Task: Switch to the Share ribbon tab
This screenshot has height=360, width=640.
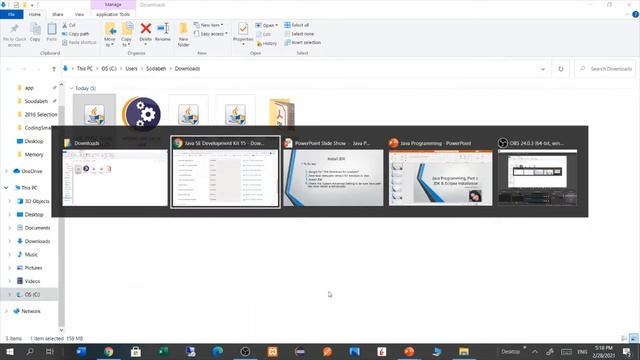Action: [x=58, y=14]
